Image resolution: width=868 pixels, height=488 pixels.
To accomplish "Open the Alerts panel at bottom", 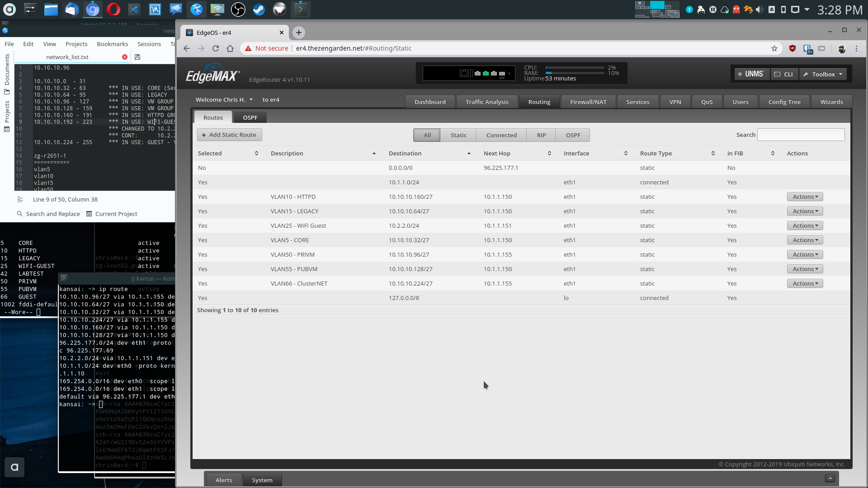I will (224, 480).
